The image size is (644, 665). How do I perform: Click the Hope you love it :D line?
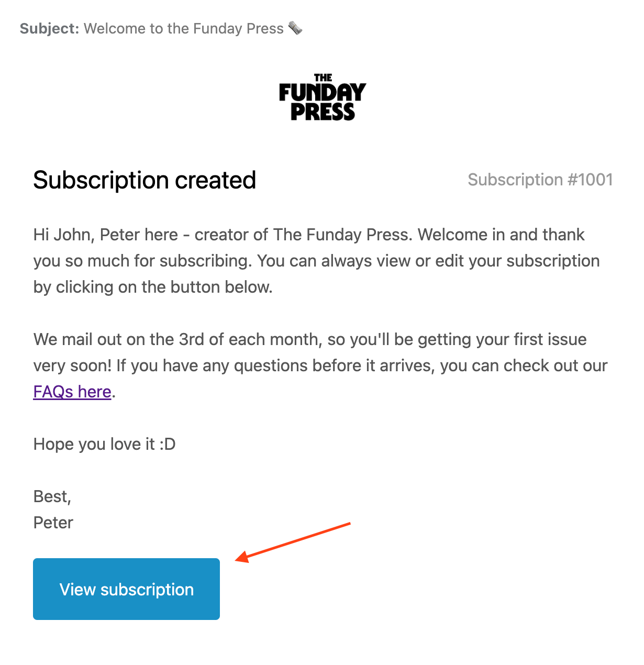[x=105, y=444]
